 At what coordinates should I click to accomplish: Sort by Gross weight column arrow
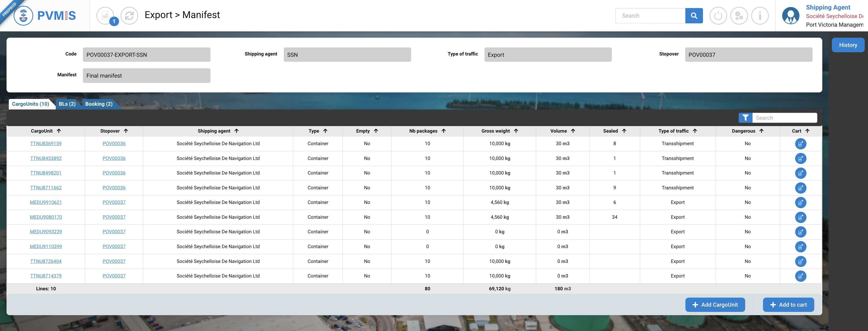click(516, 131)
